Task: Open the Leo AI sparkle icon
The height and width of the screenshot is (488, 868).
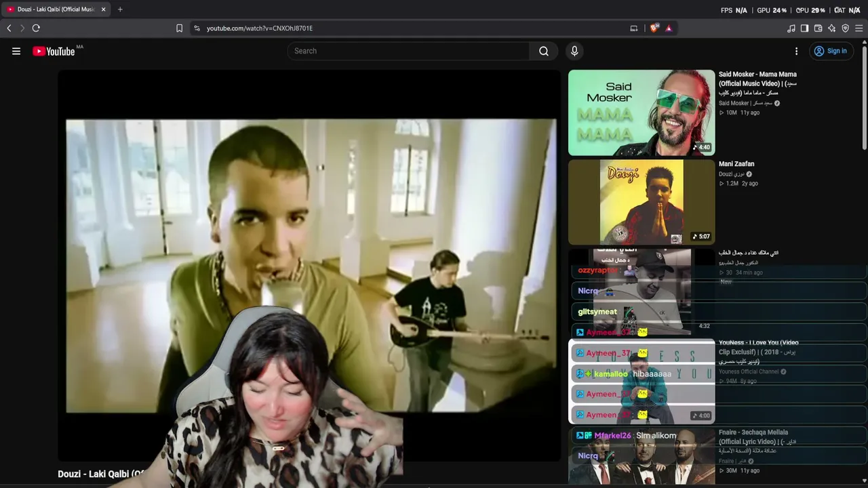Action: (x=831, y=28)
